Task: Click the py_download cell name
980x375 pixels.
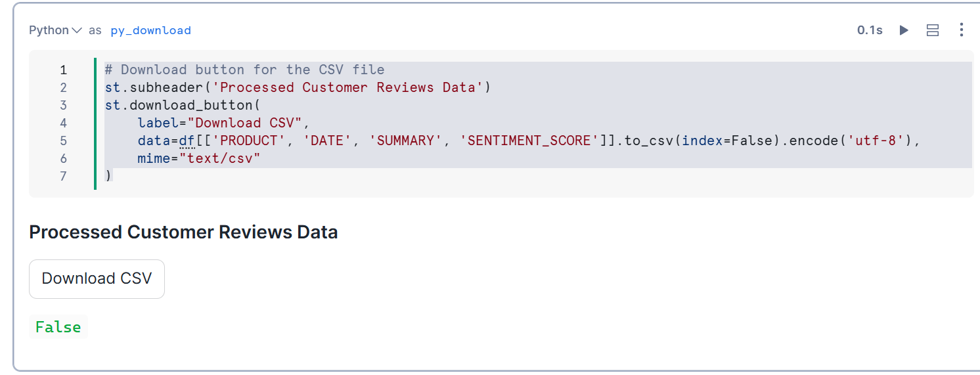Action: coord(150,31)
